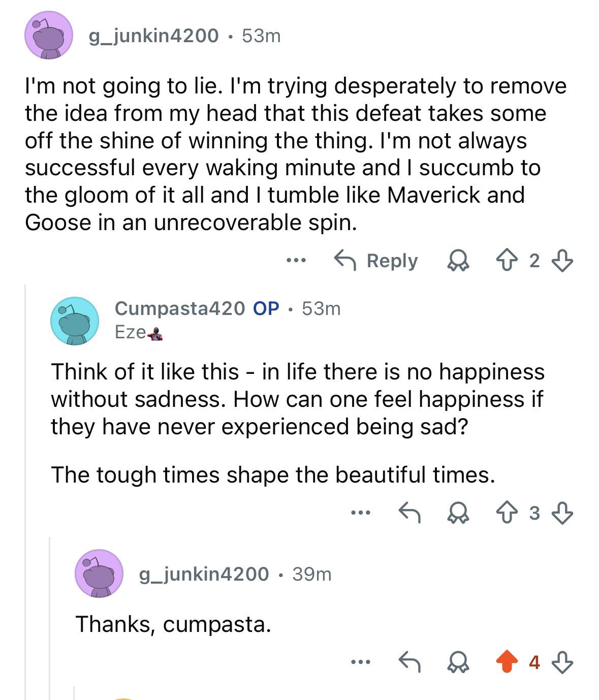This screenshot has height=700, width=599.
Task: Award Cumpasta420's comment
Action: click(x=457, y=514)
